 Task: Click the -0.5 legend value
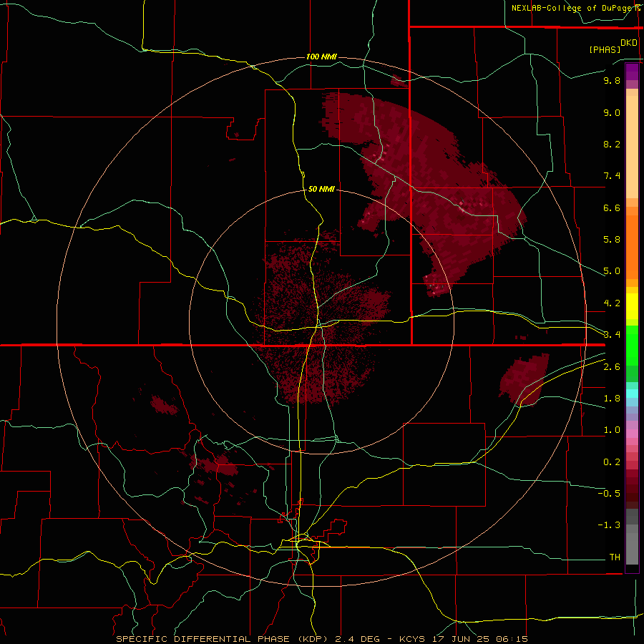[609, 493]
